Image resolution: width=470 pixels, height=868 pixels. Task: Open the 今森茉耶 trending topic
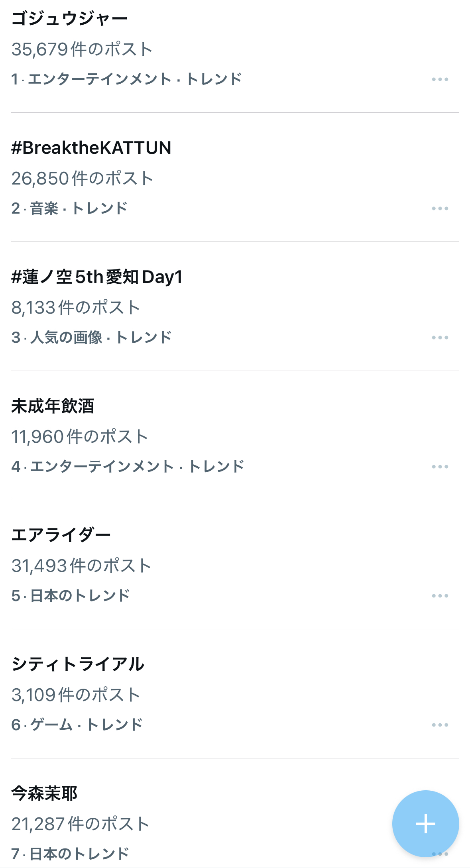pos(44,793)
